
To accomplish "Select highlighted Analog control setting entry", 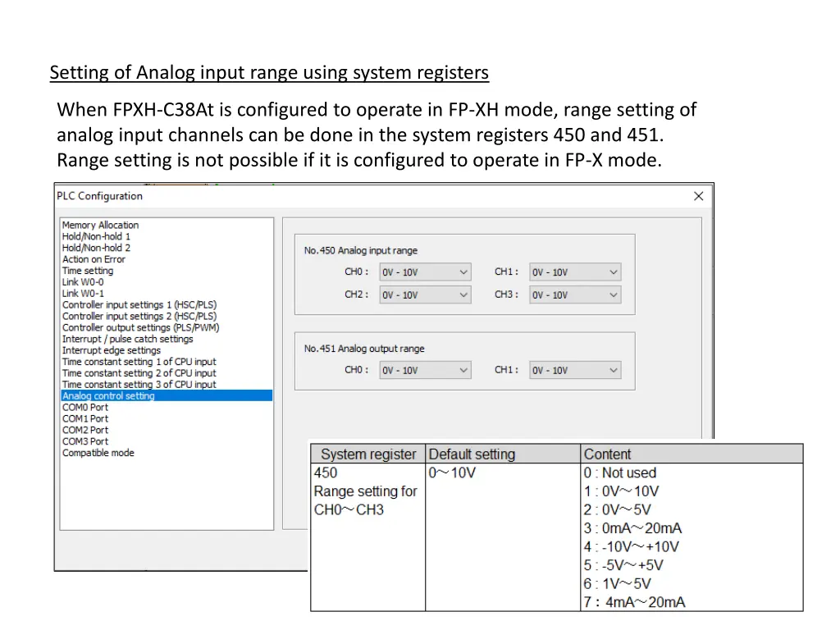I will tap(167, 396).
